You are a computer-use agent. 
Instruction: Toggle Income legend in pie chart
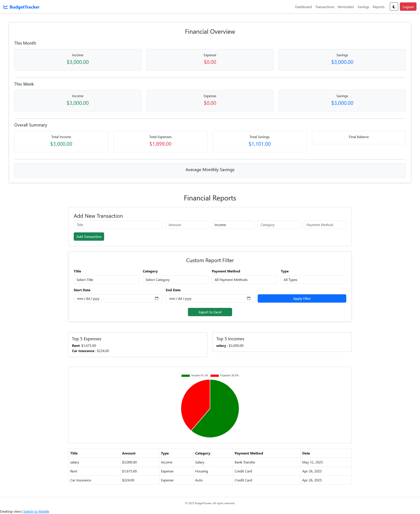[x=194, y=375]
